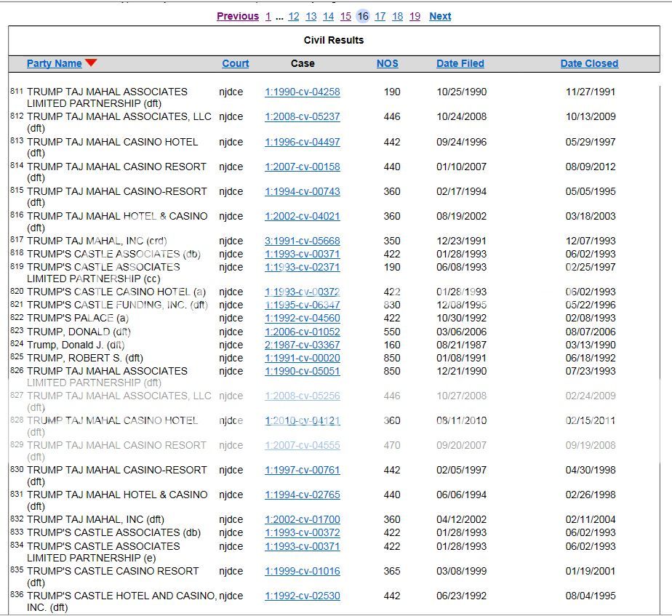
Task: Select party name Trump, Donald J. (dft)
Action: (x=76, y=345)
